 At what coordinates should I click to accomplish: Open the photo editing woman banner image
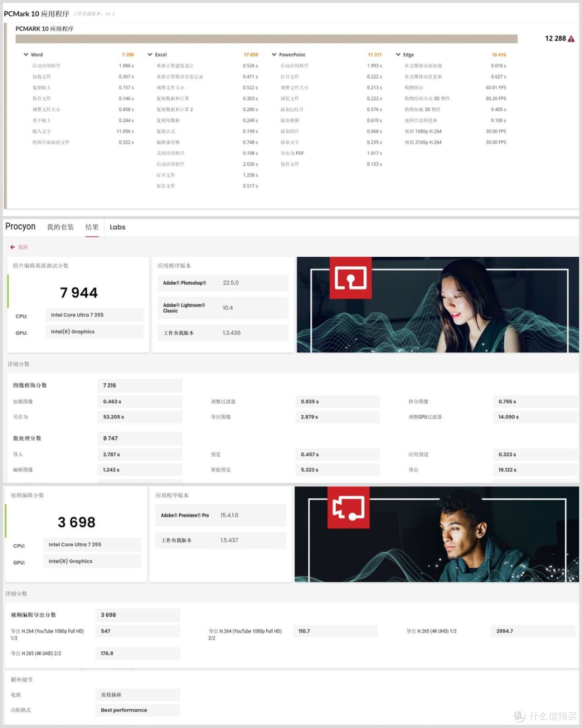[438, 305]
